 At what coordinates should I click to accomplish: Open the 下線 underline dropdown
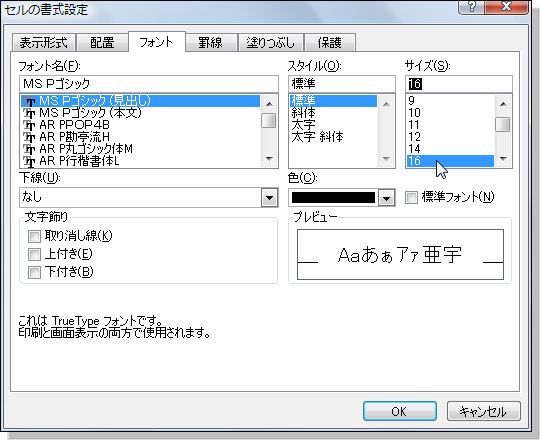(x=269, y=198)
